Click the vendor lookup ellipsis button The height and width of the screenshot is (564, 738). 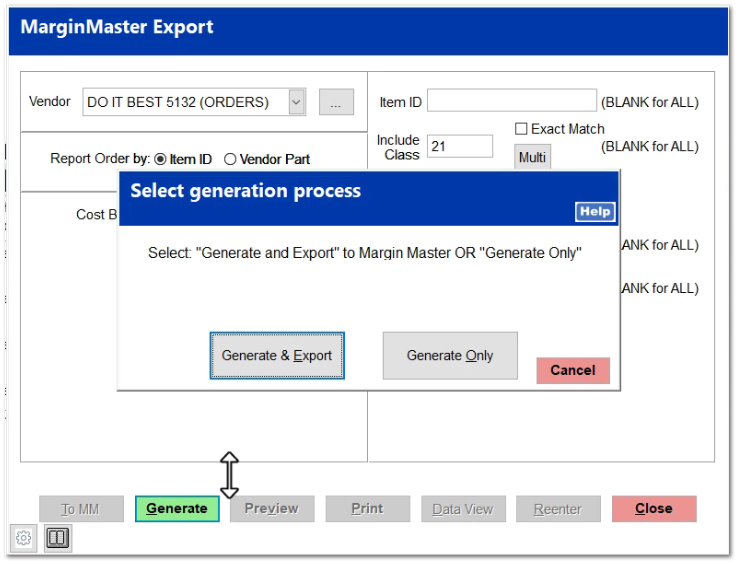[336, 102]
